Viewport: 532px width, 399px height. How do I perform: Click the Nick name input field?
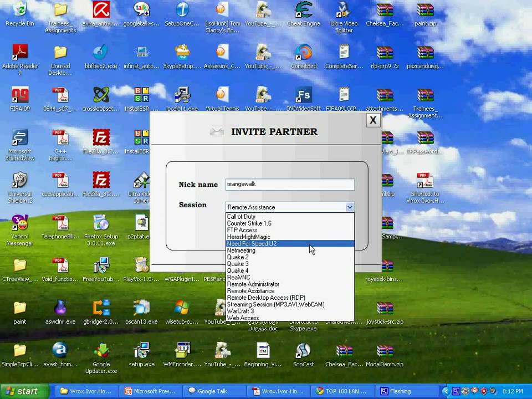tap(290, 184)
